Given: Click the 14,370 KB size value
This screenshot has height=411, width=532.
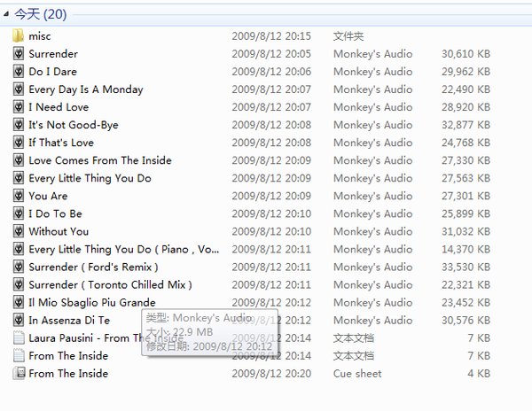Looking at the screenshot, I should click(x=465, y=250).
